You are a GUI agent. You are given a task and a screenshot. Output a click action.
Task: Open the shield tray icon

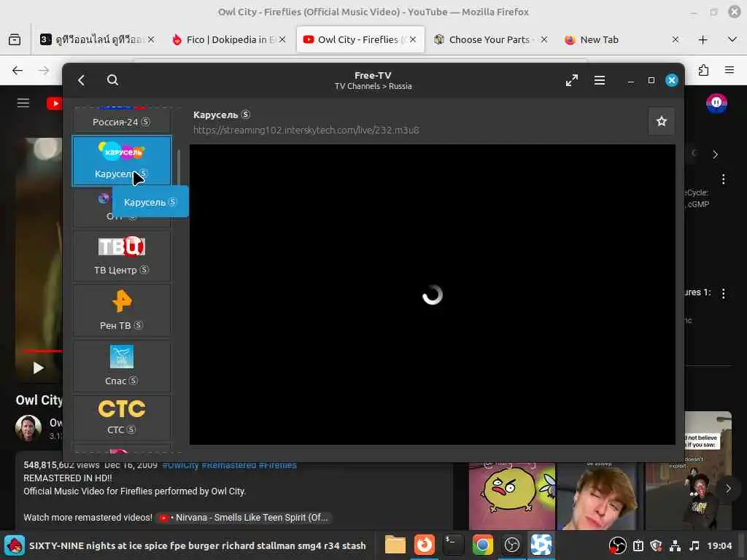656,545
